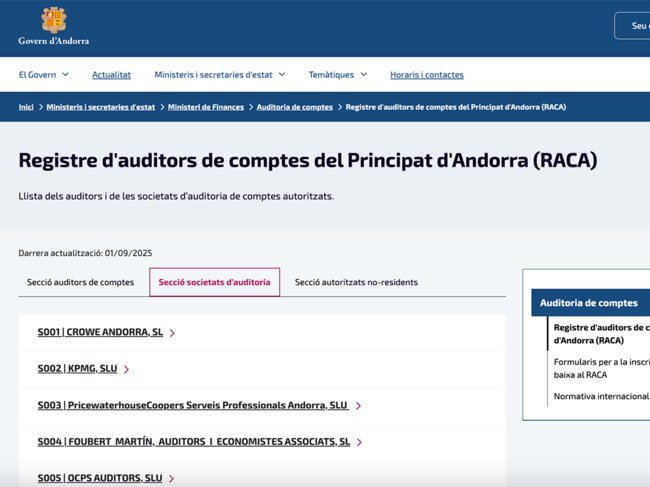This screenshot has height=487, width=650.
Task: Select the Secció societats d'auditoria tab
Action: click(214, 282)
